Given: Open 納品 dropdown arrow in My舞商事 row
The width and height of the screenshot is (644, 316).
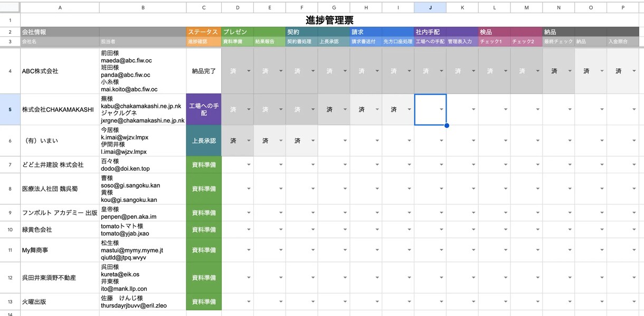Looking at the screenshot, I should (x=602, y=250).
